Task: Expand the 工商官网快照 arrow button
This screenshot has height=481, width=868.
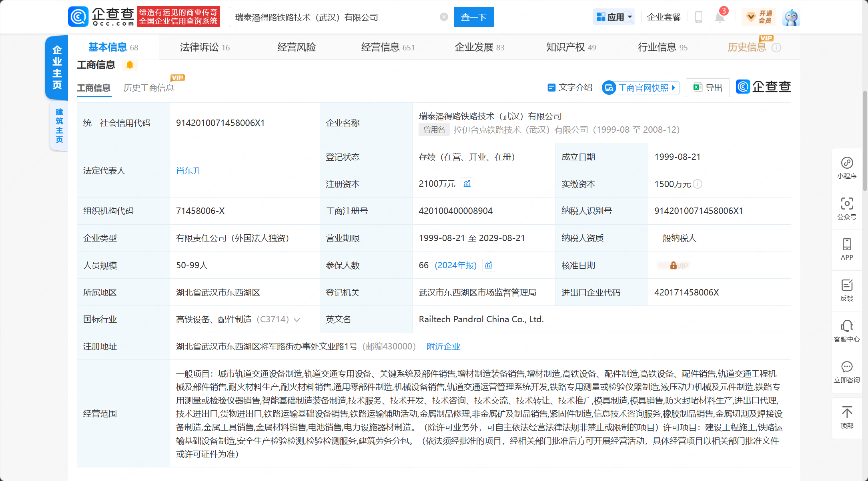Action: (x=641, y=88)
